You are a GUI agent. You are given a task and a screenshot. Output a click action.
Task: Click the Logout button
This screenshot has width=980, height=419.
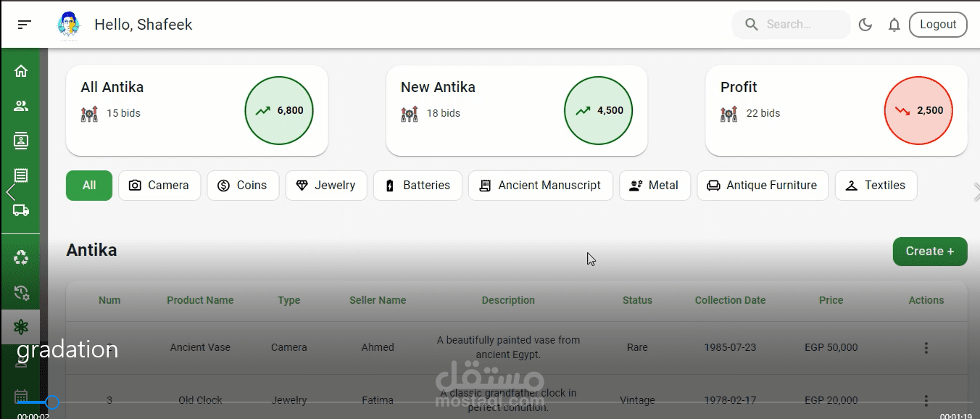pyautogui.click(x=938, y=25)
